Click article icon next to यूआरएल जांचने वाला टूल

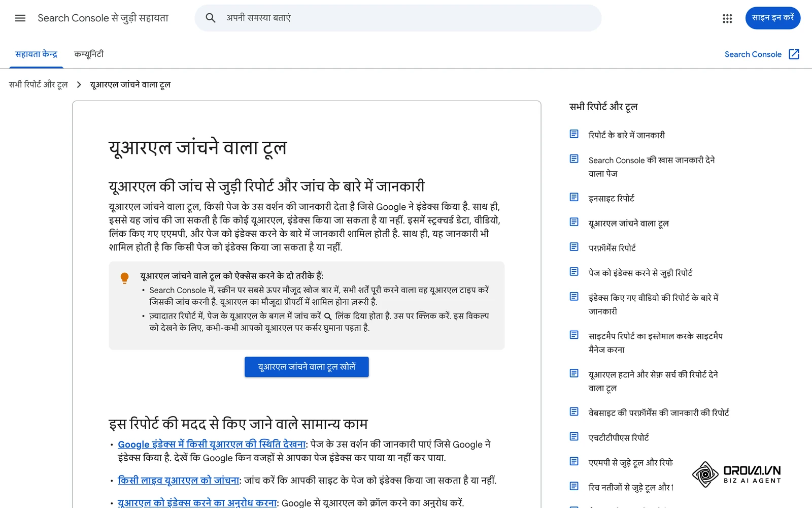574,222
